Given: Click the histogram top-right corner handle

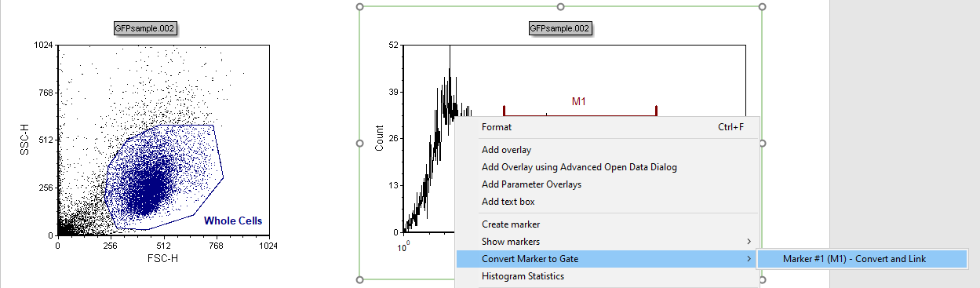Looking at the screenshot, I should [762, 6].
